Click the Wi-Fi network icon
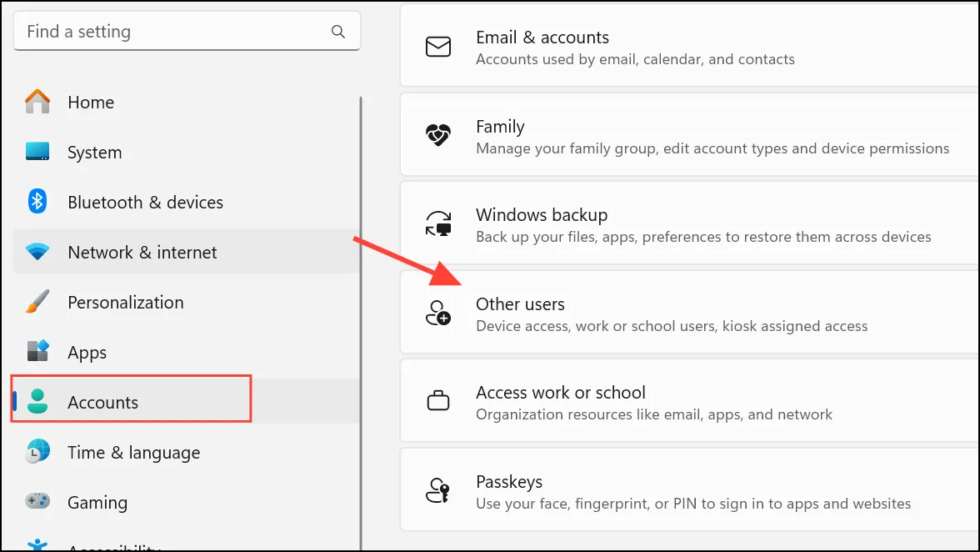 (x=37, y=251)
